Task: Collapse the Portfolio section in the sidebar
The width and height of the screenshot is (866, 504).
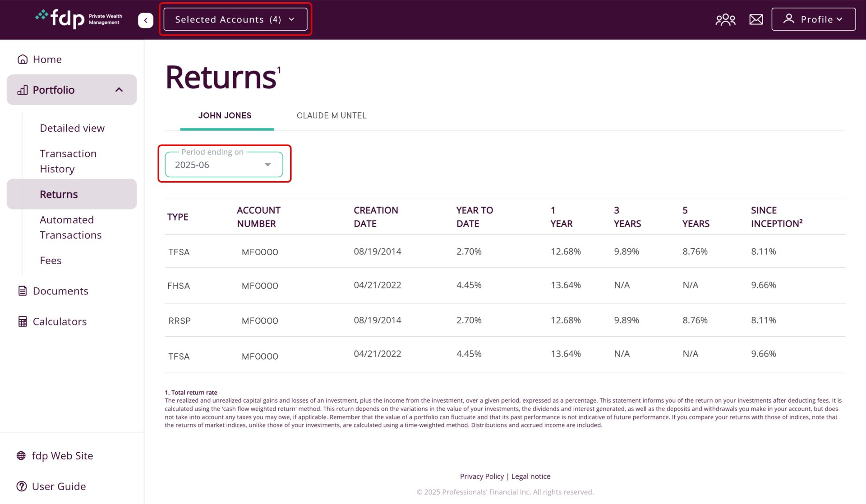Action: (x=119, y=90)
